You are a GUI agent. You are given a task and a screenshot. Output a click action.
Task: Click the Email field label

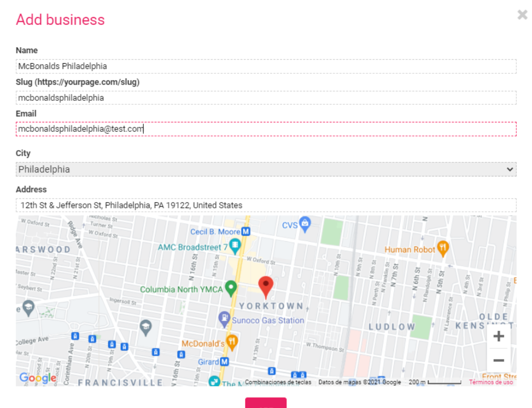(26, 114)
